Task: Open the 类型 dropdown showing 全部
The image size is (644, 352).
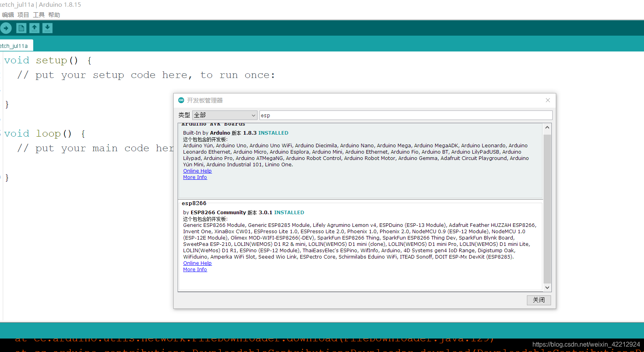Action: (x=225, y=115)
